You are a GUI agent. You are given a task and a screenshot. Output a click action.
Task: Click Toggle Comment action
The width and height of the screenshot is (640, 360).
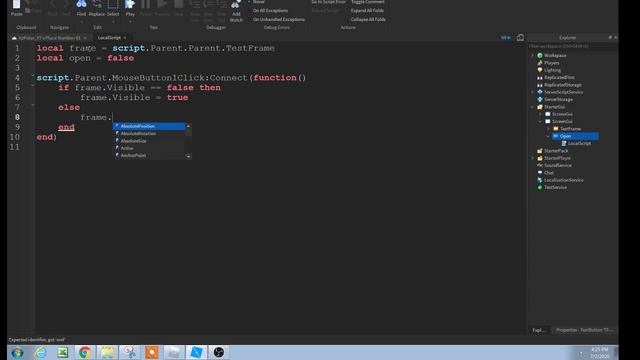tap(368, 2)
